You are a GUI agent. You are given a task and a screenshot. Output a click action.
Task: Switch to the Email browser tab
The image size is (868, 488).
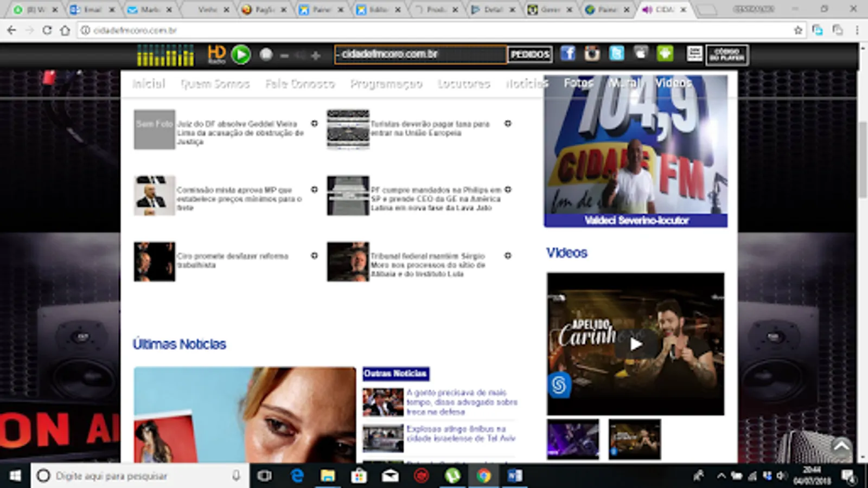92,10
